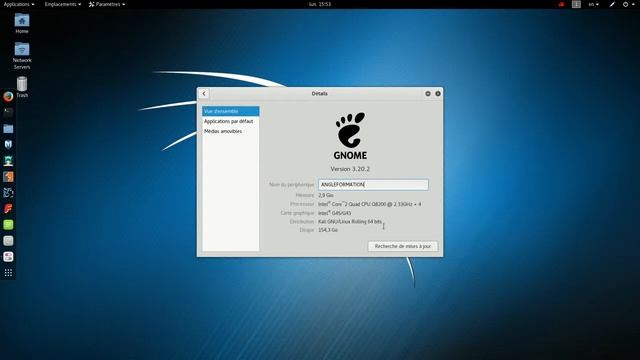Click the red recording indicator in top bar
Image resolution: width=640 pixels, height=360 pixels.
click(x=562, y=4)
